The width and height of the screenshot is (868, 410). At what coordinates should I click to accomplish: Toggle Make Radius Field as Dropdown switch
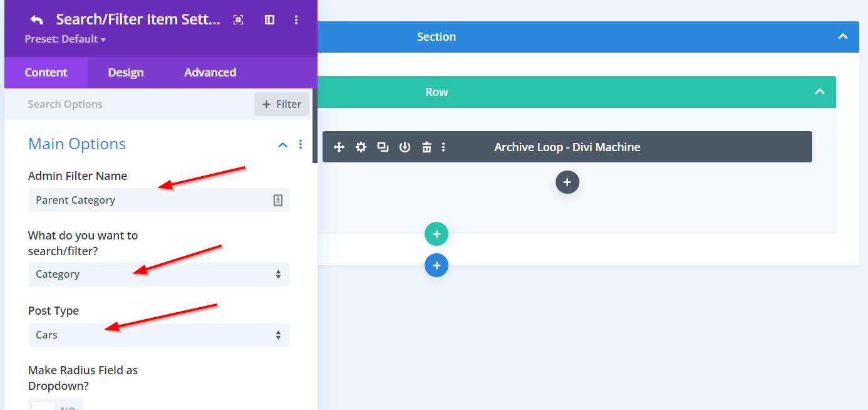pyautogui.click(x=55, y=405)
